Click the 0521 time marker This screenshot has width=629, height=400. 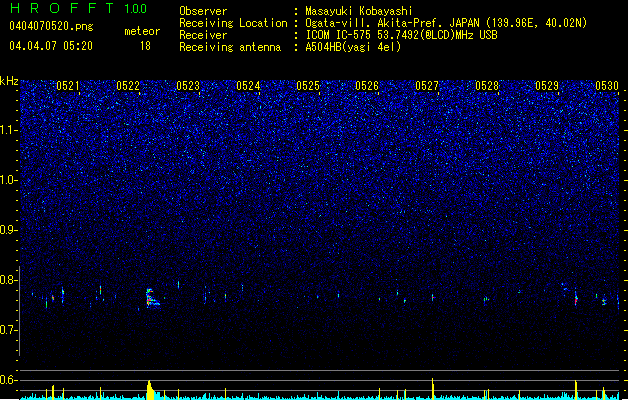click(68, 86)
